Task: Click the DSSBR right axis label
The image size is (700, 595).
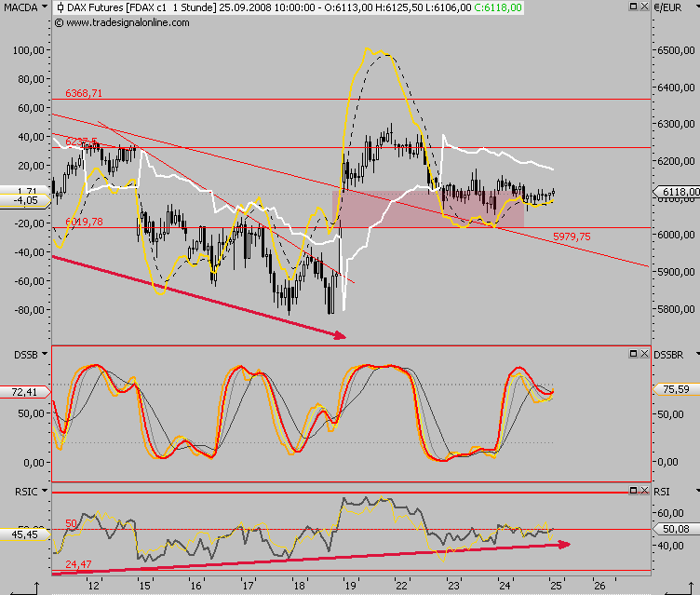Action: click(668, 355)
